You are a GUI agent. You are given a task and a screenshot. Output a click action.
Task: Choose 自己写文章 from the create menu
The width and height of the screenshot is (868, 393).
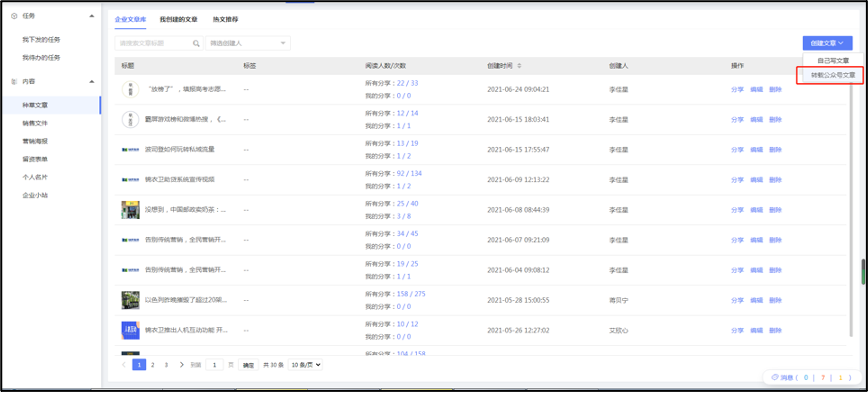833,60
